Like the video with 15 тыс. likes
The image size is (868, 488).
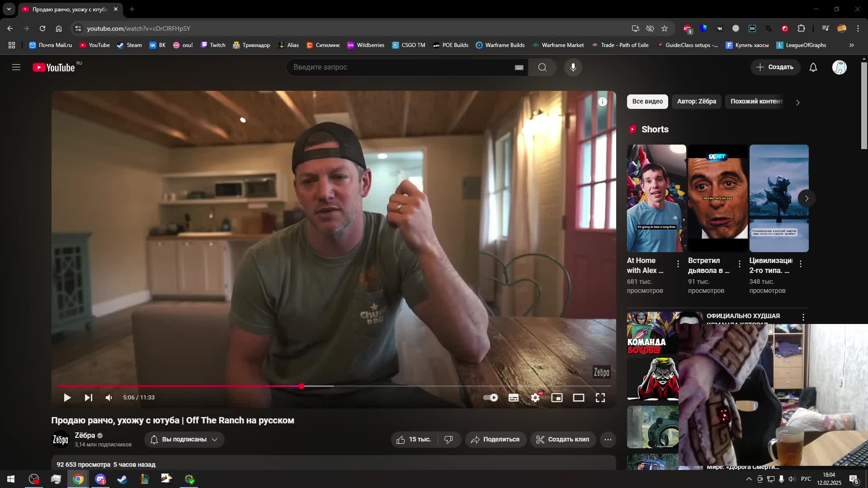pos(414,440)
